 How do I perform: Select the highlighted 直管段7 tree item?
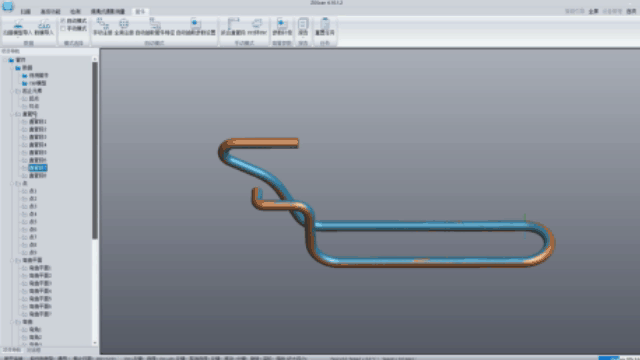coord(38,168)
